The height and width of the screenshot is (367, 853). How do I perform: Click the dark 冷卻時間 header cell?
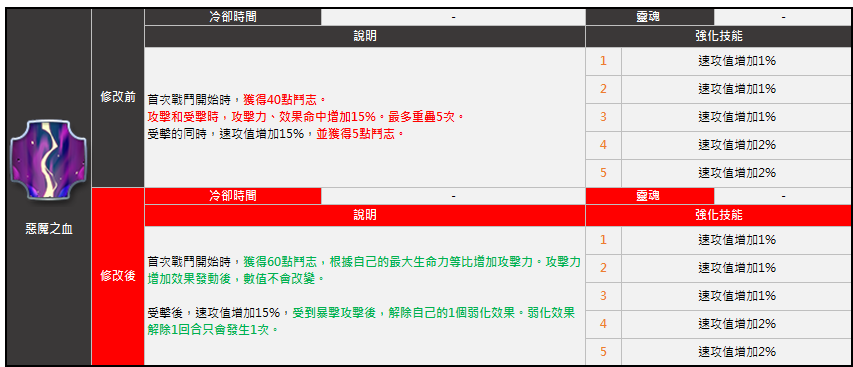(x=233, y=17)
